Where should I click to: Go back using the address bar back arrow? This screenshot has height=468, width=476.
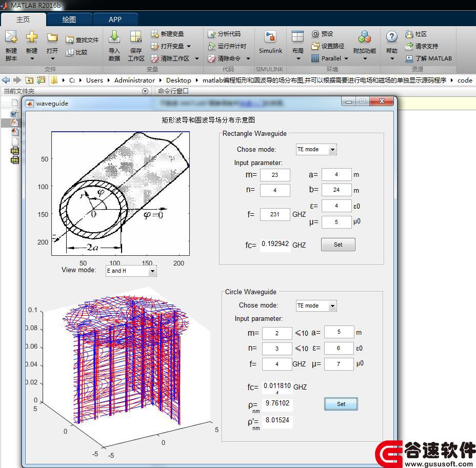coord(6,80)
